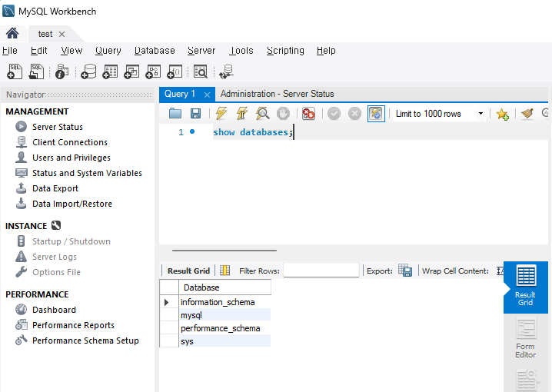Save the script to a file
Image resolution: width=552 pixels, height=392 pixels.
point(195,113)
